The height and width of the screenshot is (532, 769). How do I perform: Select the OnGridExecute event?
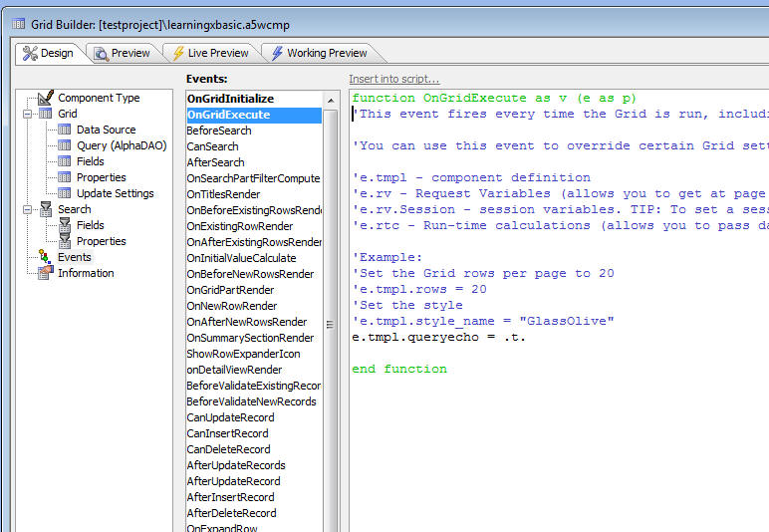click(254, 115)
